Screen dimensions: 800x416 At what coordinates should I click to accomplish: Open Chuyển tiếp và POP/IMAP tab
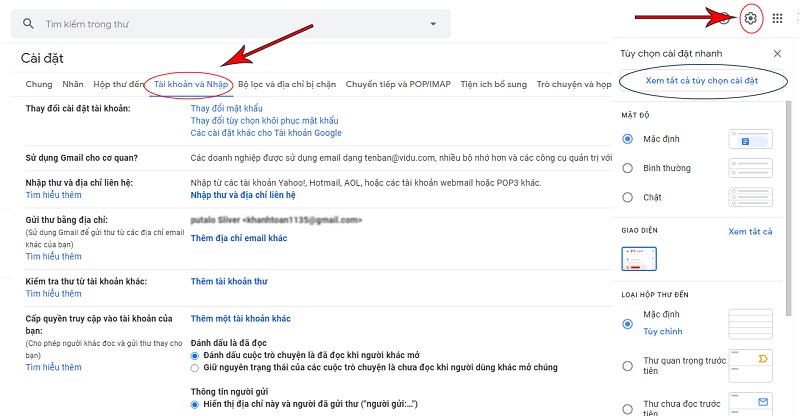pos(398,84)
